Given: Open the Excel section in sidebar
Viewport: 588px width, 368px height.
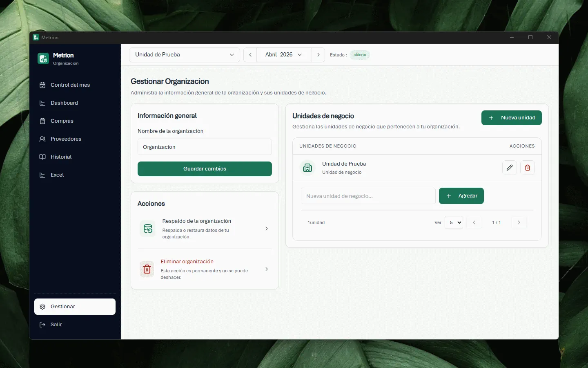Looking at the screenshot, I should [75, 175].
